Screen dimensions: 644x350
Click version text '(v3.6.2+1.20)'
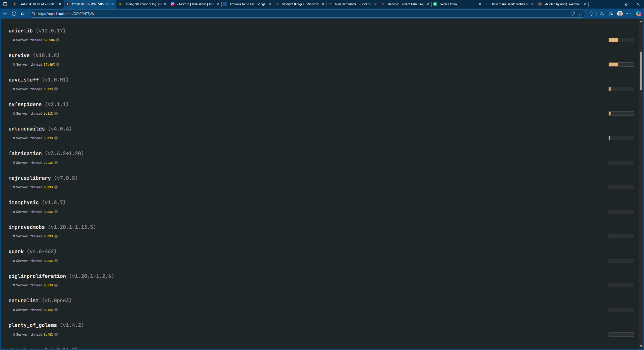tap(64, 153)
